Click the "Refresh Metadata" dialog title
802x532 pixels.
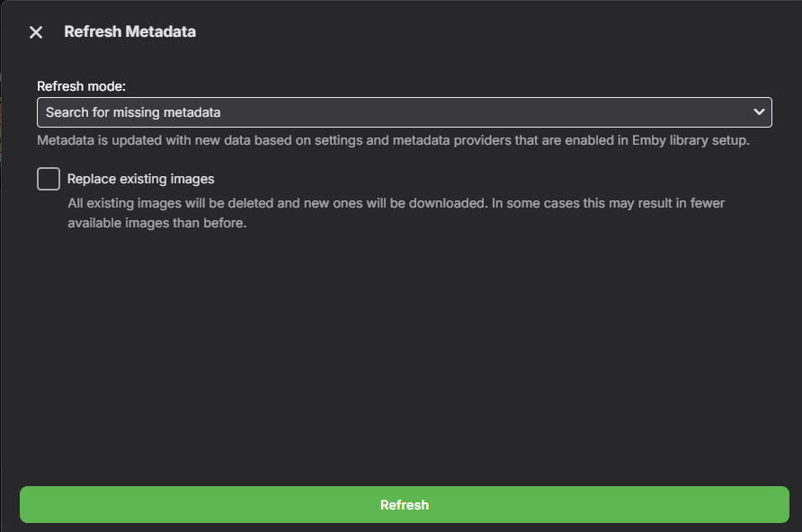129,32
